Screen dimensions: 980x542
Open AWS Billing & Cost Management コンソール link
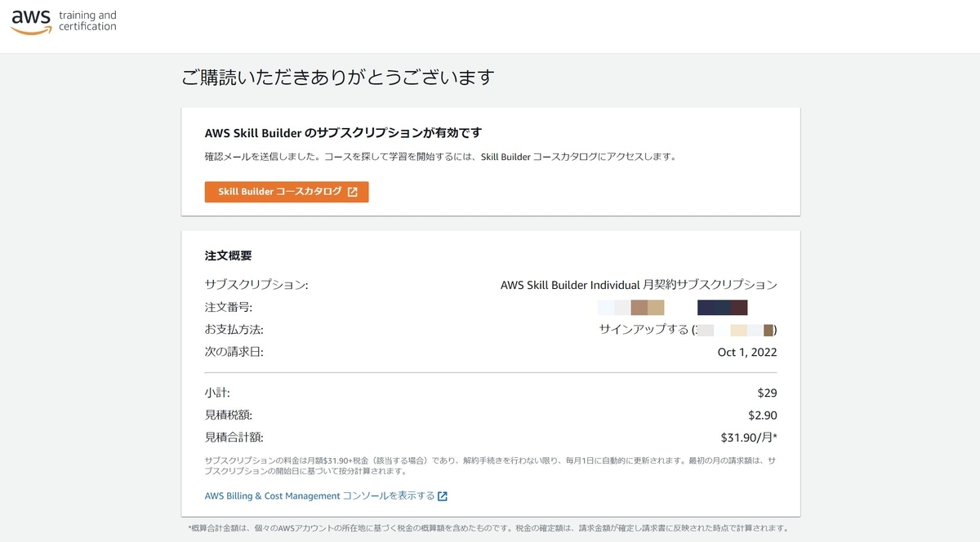[x=319, y=495]
